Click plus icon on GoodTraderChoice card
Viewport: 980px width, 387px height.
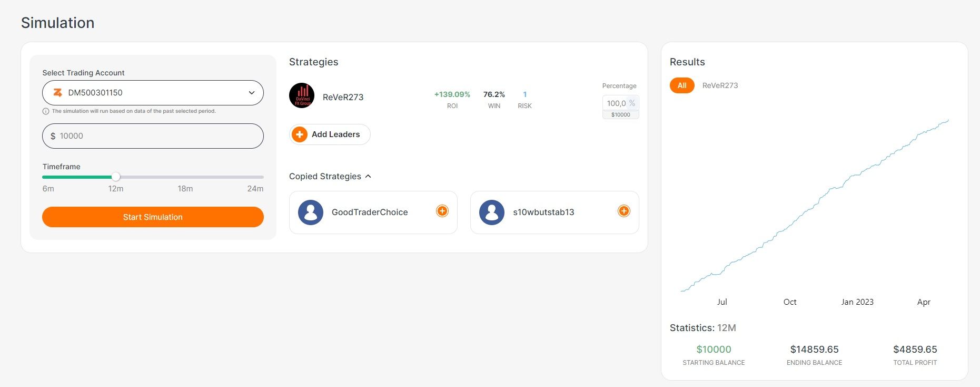(442, 211)
